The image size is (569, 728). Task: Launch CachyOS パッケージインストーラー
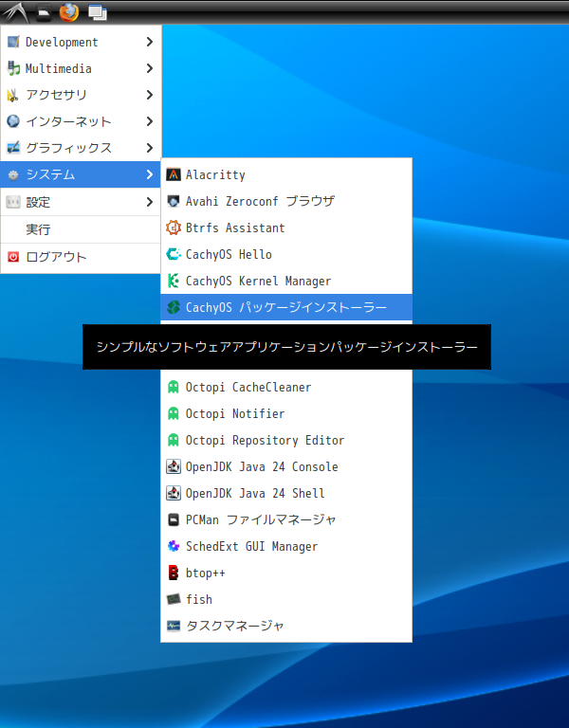[x=286, y=307]
